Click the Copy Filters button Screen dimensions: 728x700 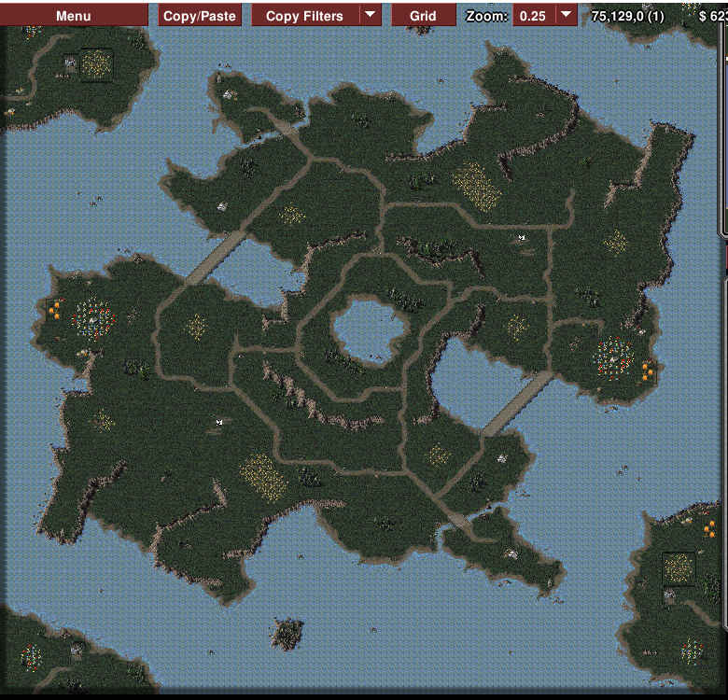304,16
